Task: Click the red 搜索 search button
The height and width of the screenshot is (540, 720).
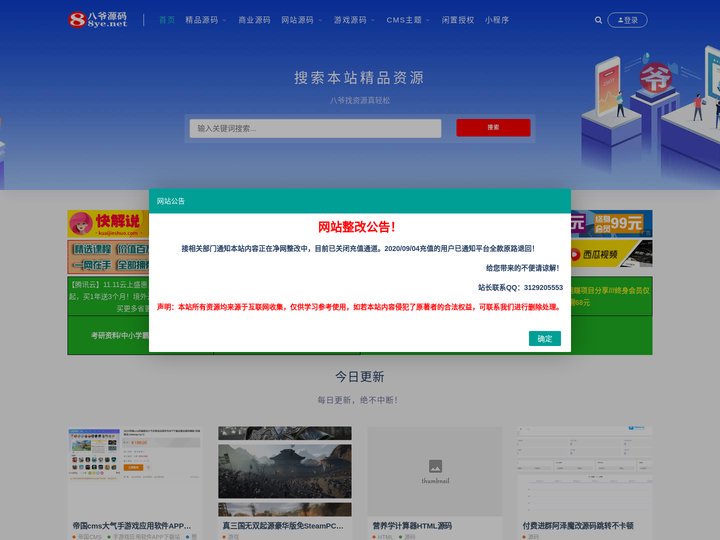Action: coord(493,128)
